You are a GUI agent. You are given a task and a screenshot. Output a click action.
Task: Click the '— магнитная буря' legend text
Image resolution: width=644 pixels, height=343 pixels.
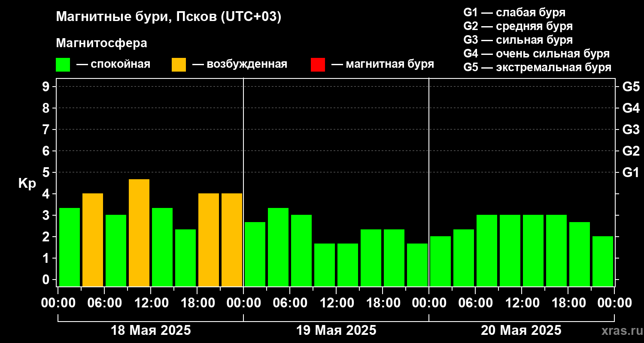click(383, 64)
